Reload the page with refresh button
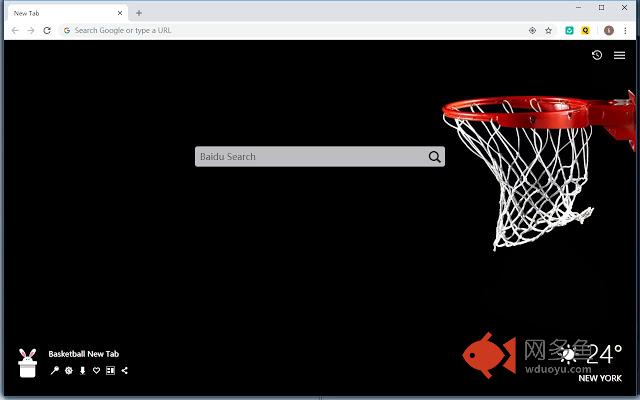The width and height of the screenshot is (640, 400). tap(47, 30)
